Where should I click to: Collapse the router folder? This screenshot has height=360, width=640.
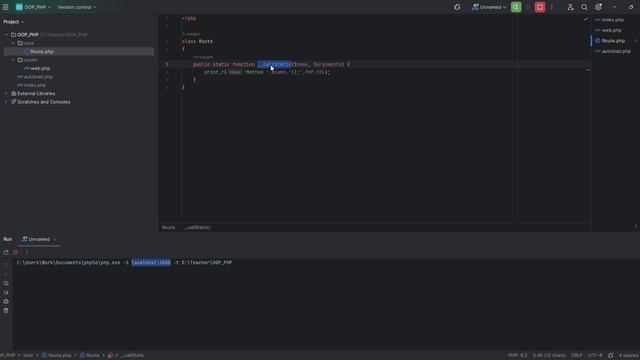click(x=13, y=60)
